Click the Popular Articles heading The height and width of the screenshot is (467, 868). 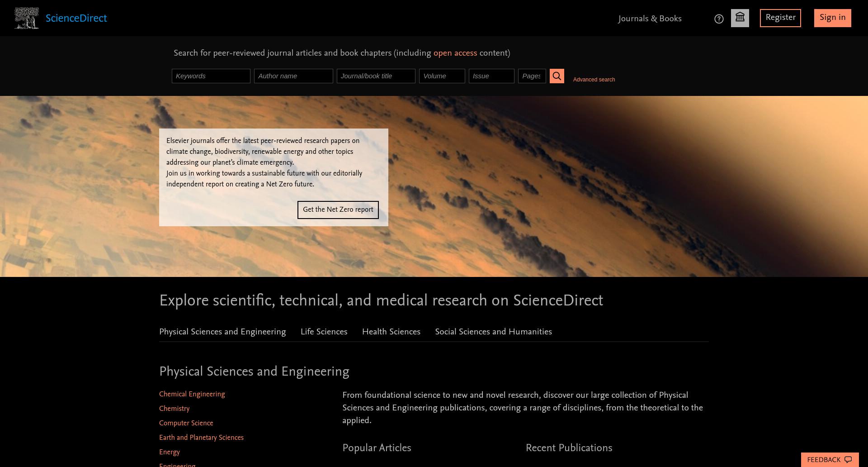tap(377, 448)
